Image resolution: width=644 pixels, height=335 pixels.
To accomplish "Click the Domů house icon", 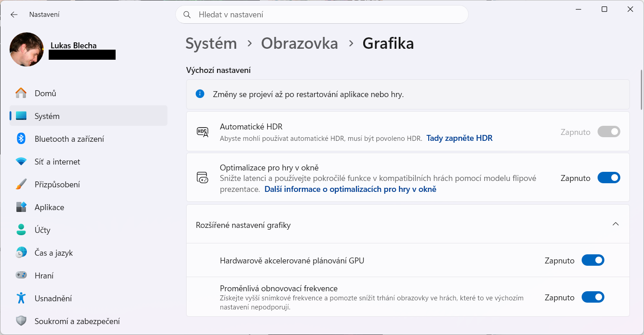I will click(x=21, y=93).
